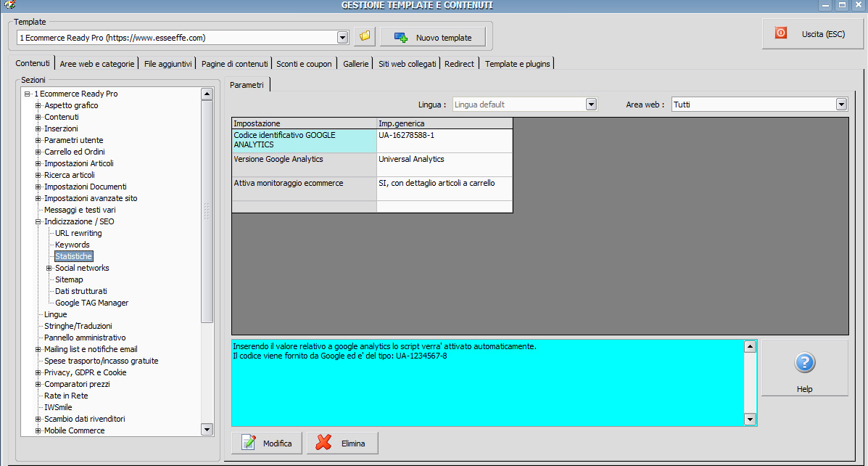This screenshot has width=868, height=466.
Task: Click the description box scroll down arrow
Action: 750,420
